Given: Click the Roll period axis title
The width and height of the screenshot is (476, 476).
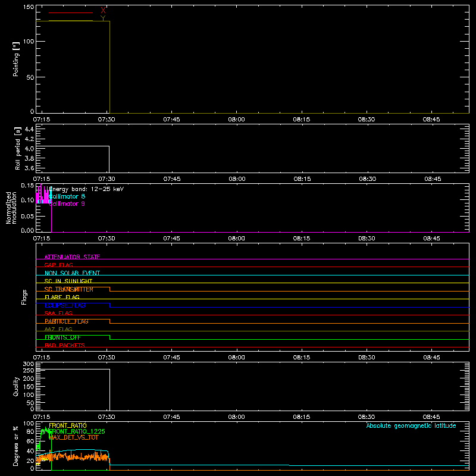Looking at the screenshot, I should [x=18, y=148].
